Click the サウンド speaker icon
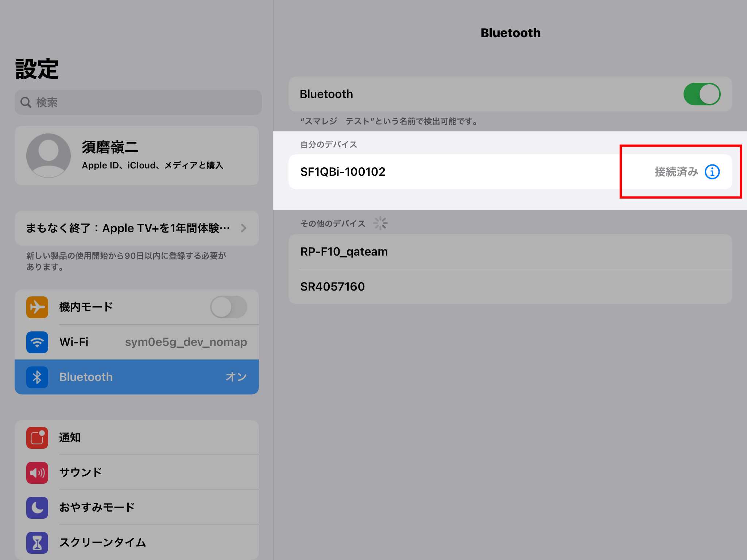 37,472
